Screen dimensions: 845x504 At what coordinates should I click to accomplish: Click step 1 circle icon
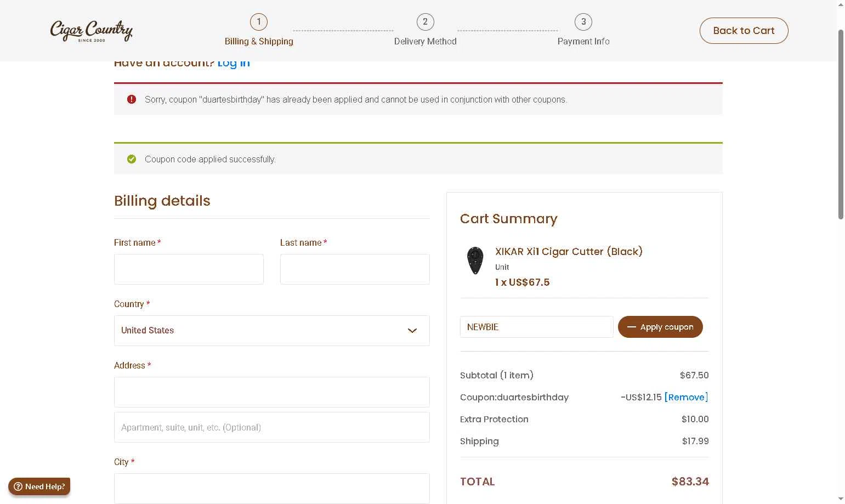click(x=259, y=22)
